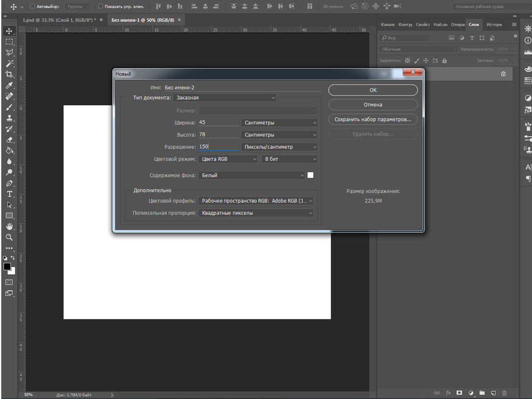Select the Crop tool

9,74
